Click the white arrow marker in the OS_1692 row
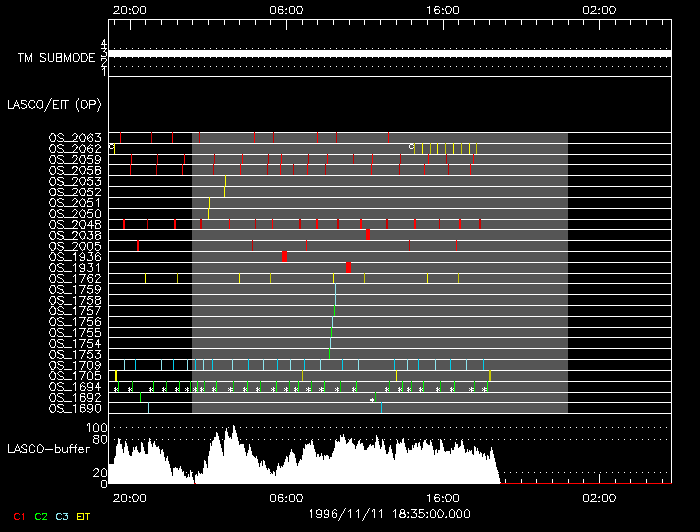 373,400
